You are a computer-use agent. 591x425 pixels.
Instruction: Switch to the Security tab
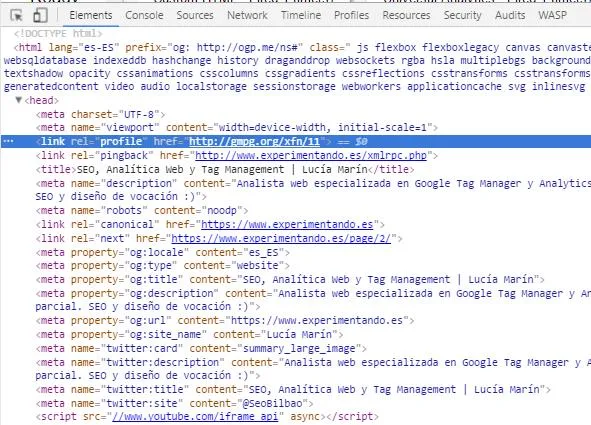[x=462, y=15]
